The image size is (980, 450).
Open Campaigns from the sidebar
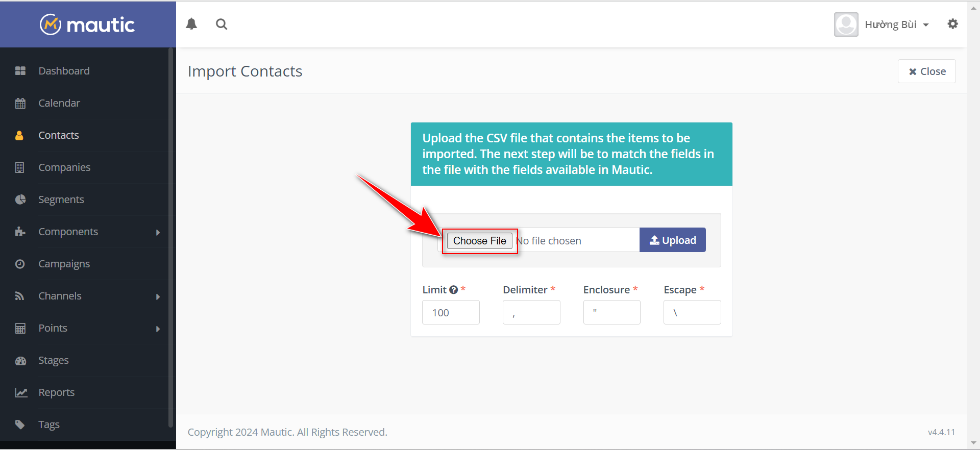click(64, 264)
